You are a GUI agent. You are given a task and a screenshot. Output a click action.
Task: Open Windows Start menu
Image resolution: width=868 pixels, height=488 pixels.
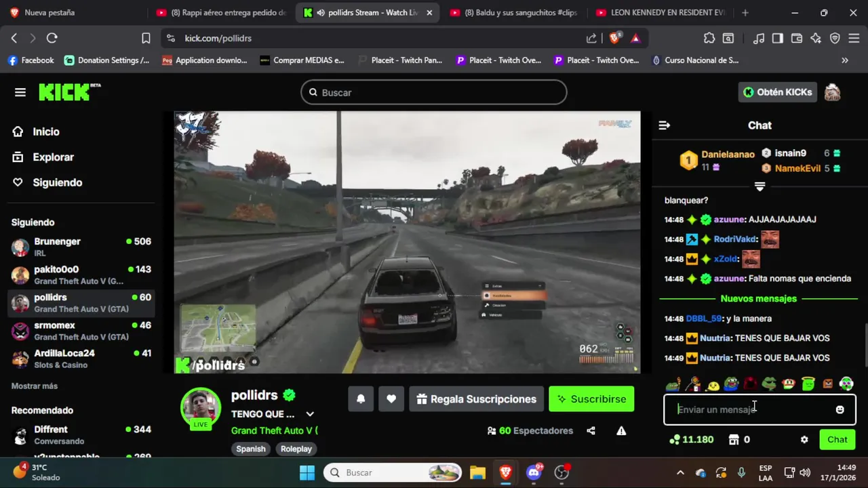click(x=307, y=473)
